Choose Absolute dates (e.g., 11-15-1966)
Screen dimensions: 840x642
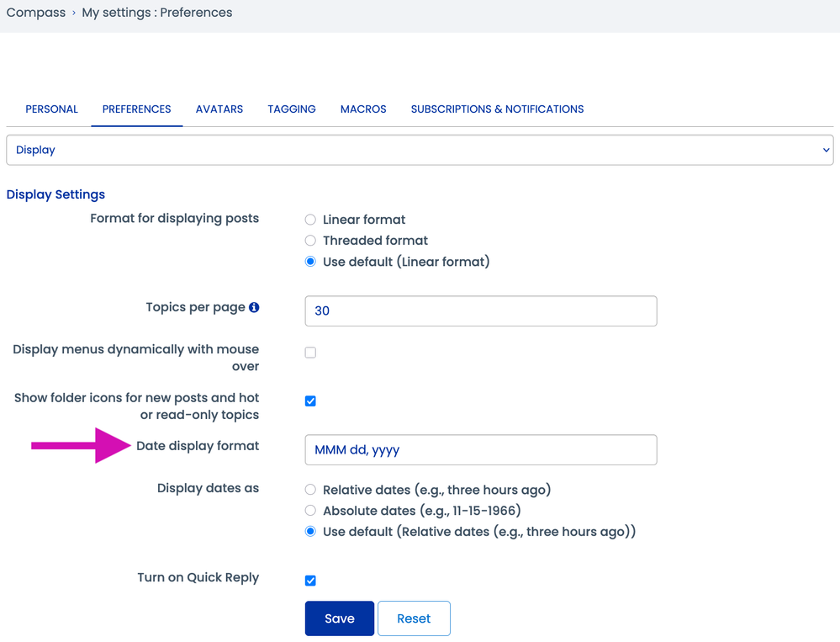point(310,511)
